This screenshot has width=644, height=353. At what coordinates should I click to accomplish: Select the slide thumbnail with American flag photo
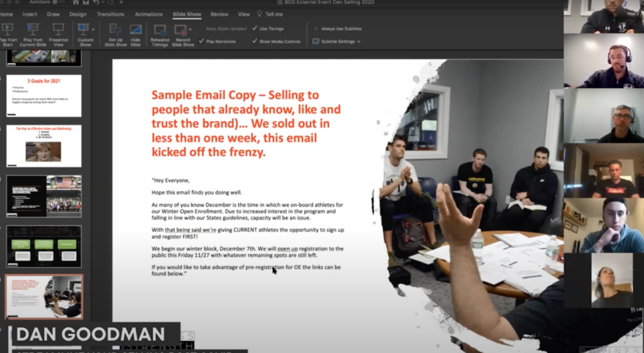coord(44,196)
